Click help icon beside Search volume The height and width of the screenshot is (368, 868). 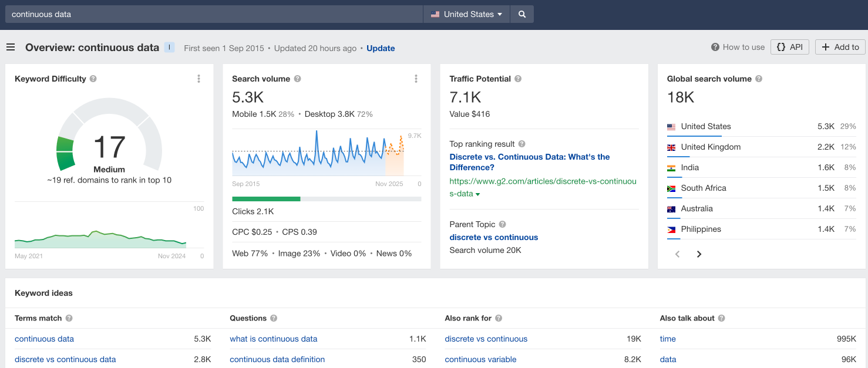297,79
